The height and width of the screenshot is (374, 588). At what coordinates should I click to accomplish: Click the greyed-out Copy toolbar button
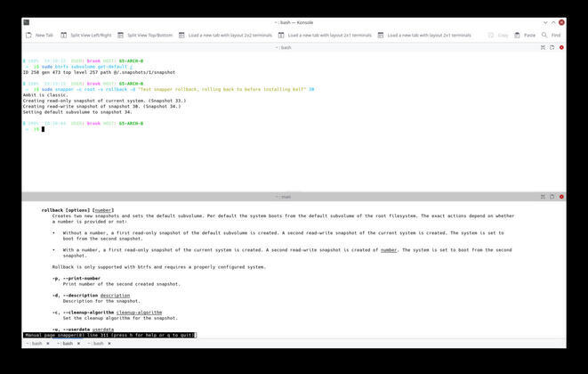[498, 35]
